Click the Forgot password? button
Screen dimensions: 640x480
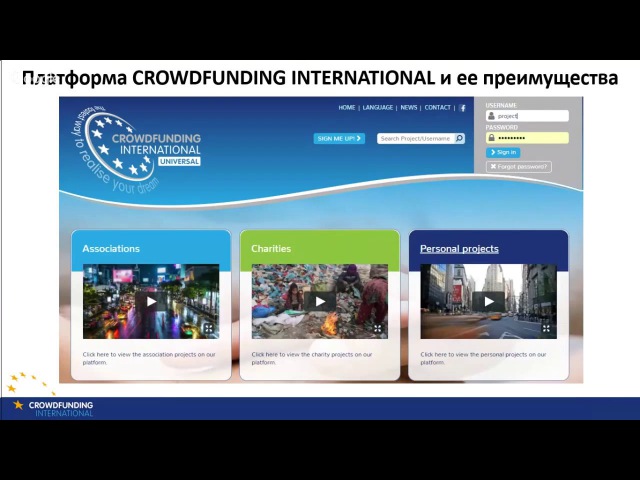(x=518, y=167)
